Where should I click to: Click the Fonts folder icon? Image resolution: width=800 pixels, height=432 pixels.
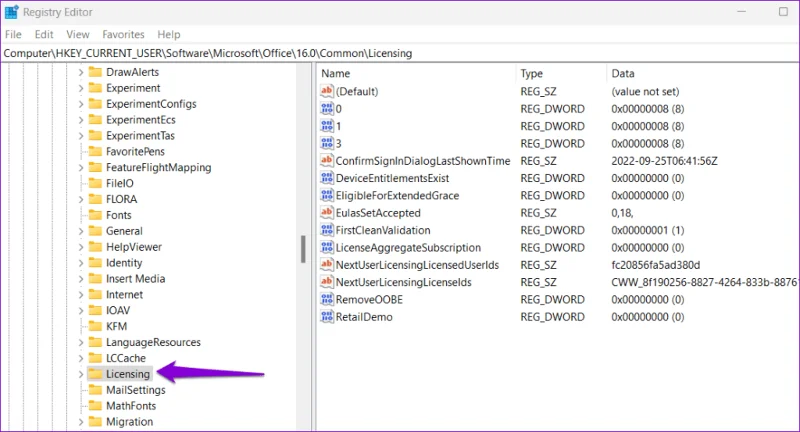(95, 215)
